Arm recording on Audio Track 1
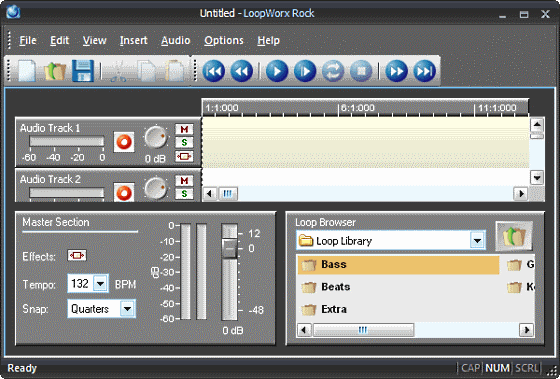 [x=124, y=142]
